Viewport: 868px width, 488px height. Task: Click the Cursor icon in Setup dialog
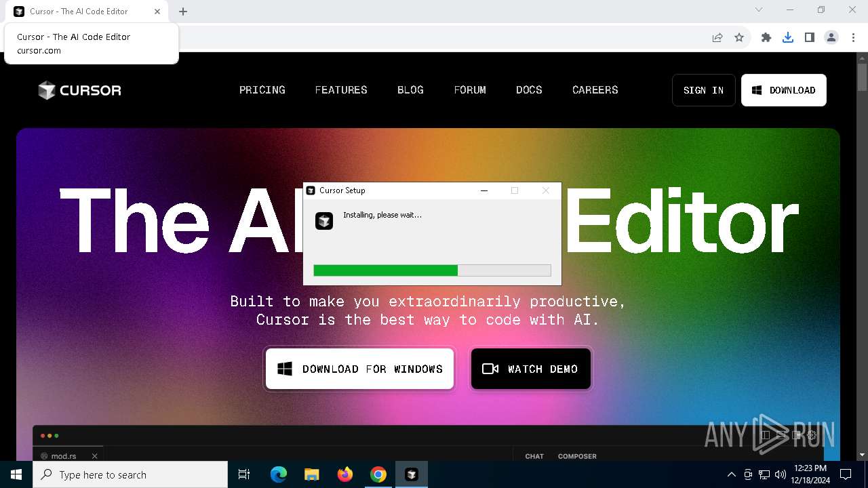(324, 221)
